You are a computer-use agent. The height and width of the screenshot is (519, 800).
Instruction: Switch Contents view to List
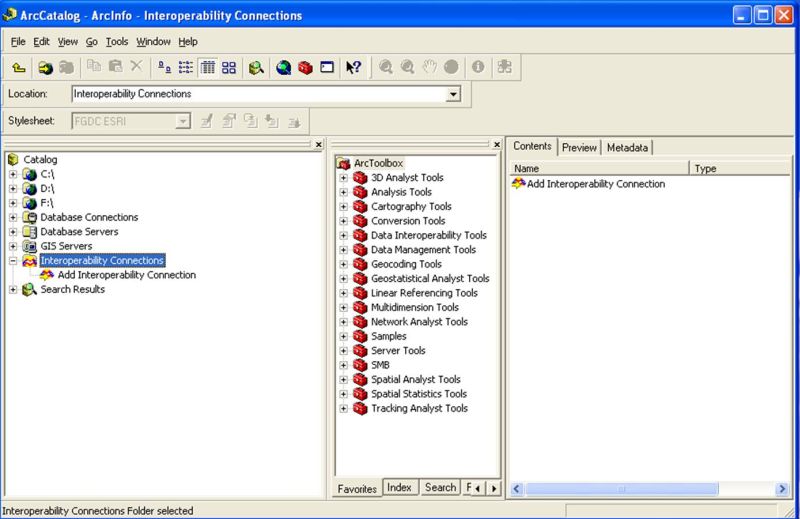click(x=186, y=67)
